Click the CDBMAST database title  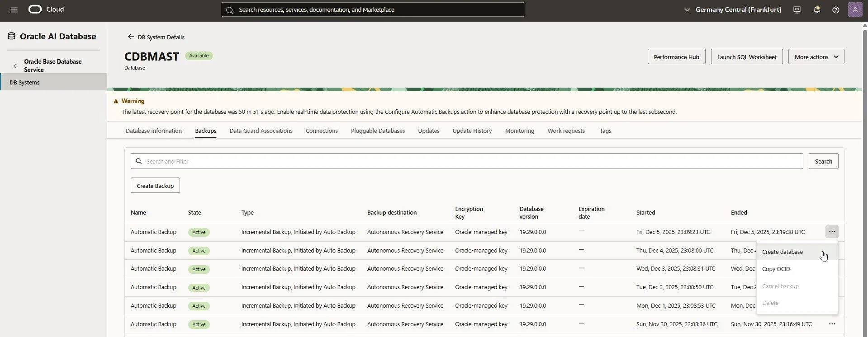point(152,56)
